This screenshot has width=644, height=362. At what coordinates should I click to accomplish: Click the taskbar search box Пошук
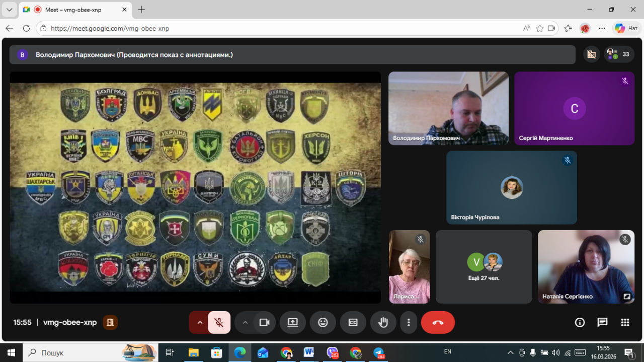[x=91, y=352]
